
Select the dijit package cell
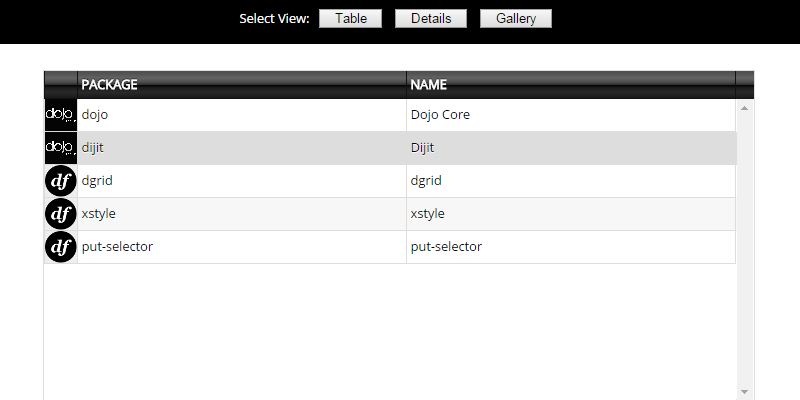(242, 148)
